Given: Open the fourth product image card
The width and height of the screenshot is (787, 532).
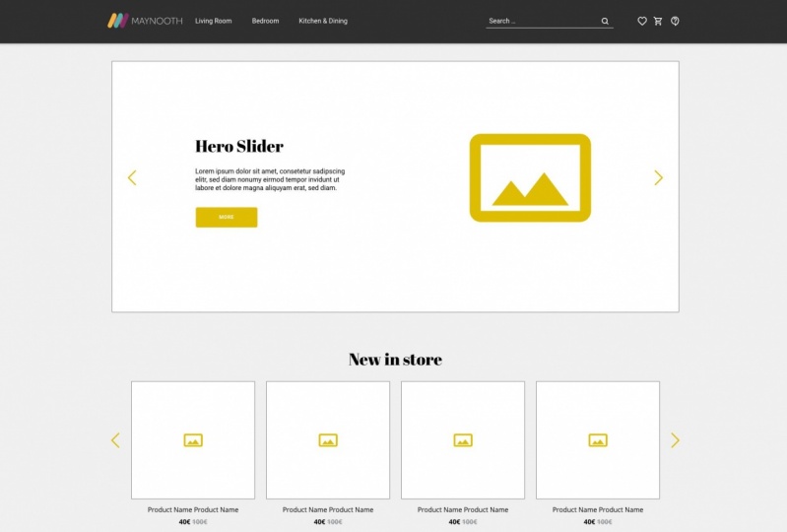Looking at the screenshot, I should tap(598, 440).
